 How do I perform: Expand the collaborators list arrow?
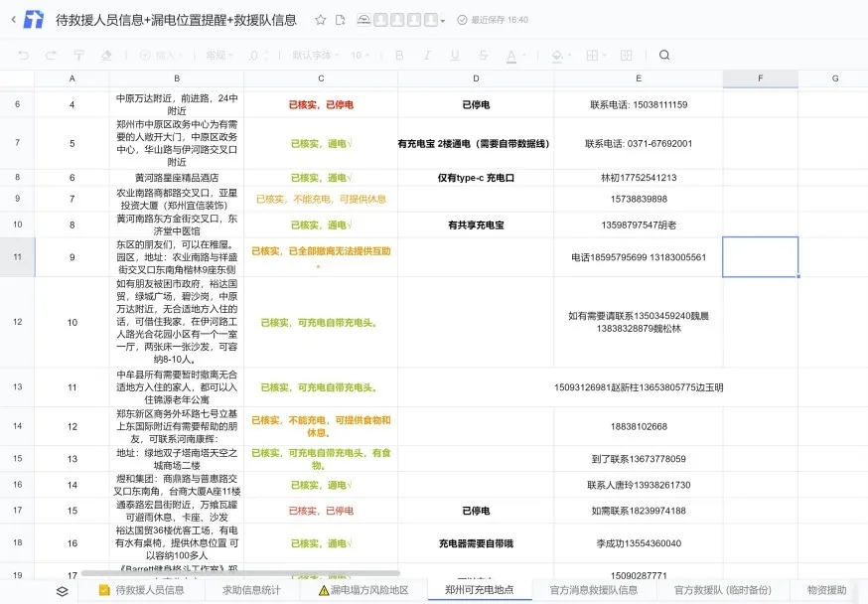442,21
